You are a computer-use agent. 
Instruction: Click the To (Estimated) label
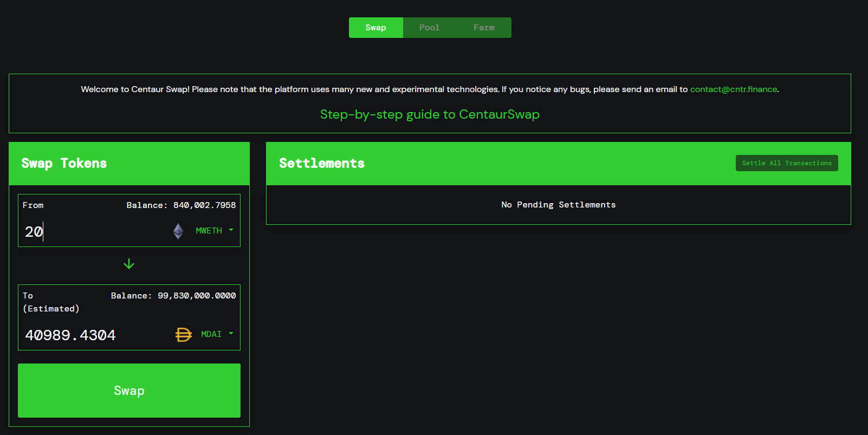tap(51, 302)
